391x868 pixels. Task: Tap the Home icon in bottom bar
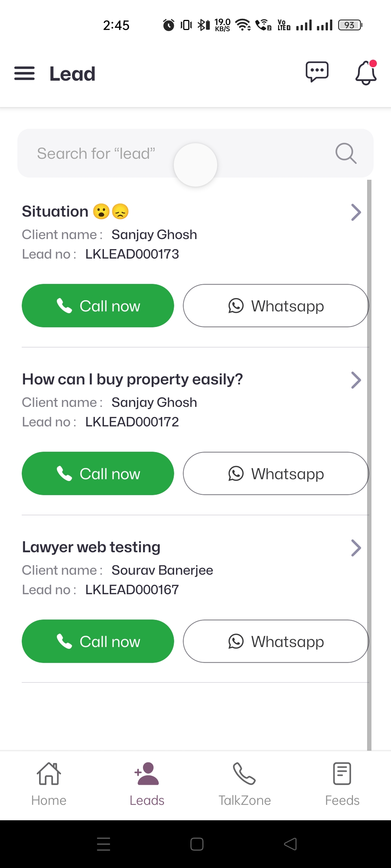tap(49, 774)
